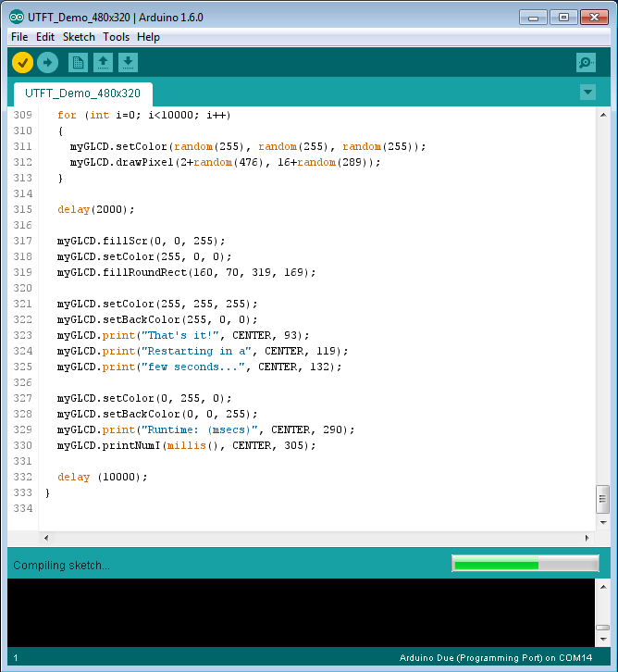Click the console scroll up arrow
The height and width of the screenshot is (672, 618).
[x=603, y=587]
